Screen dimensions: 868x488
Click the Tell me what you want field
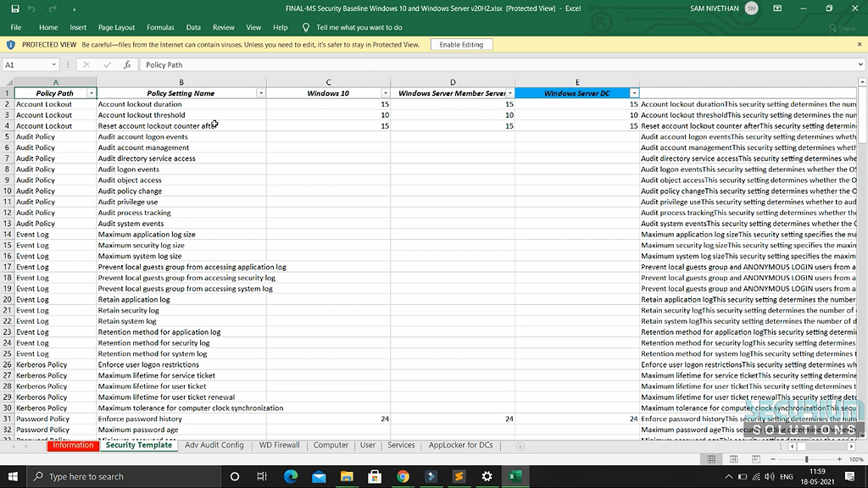pos(359,27)
